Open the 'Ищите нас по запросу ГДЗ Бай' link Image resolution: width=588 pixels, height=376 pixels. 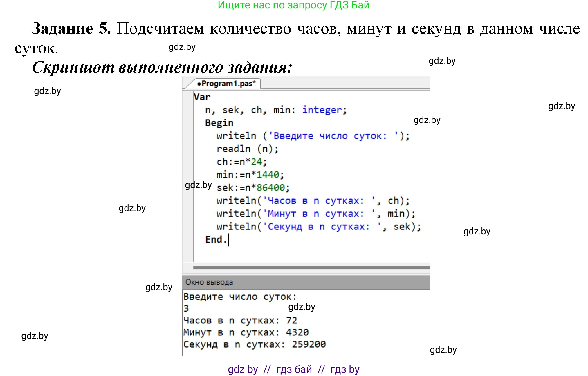[294, 5]
